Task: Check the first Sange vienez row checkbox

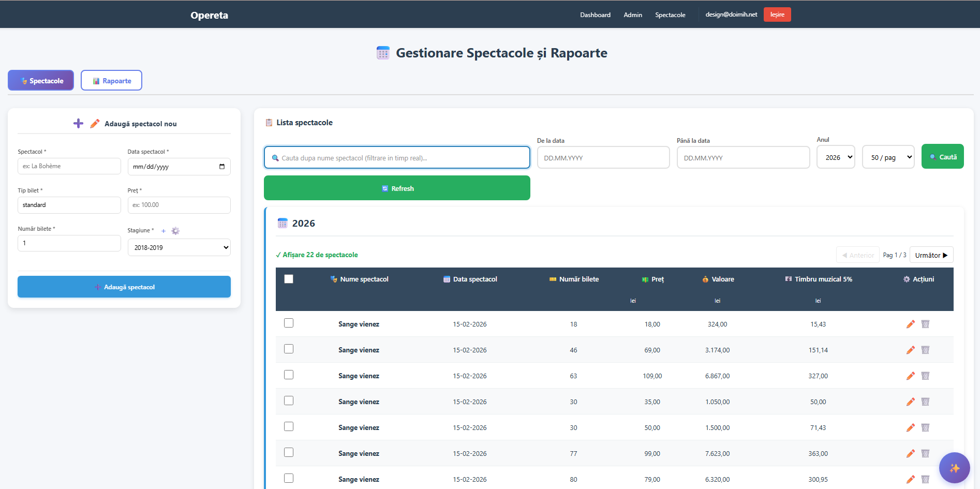Action: (x=289, y=322)
